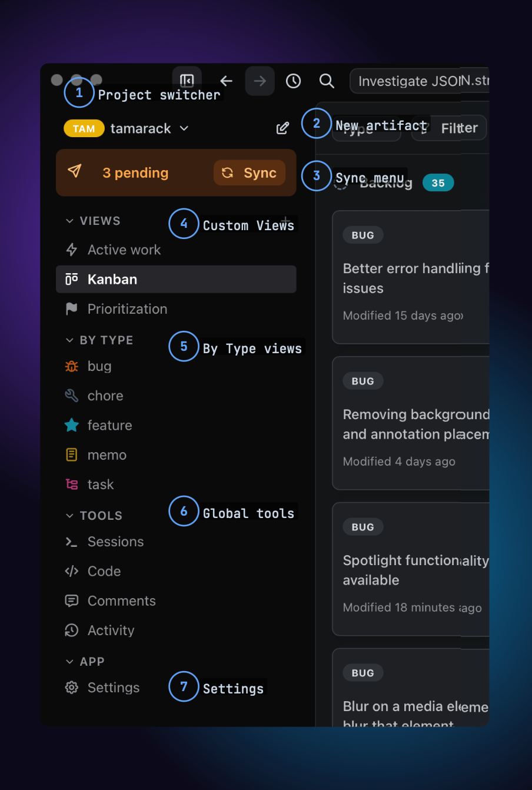Go forward with the right arrow
This screenshot has width=532, height=790.
coord(260,81)
